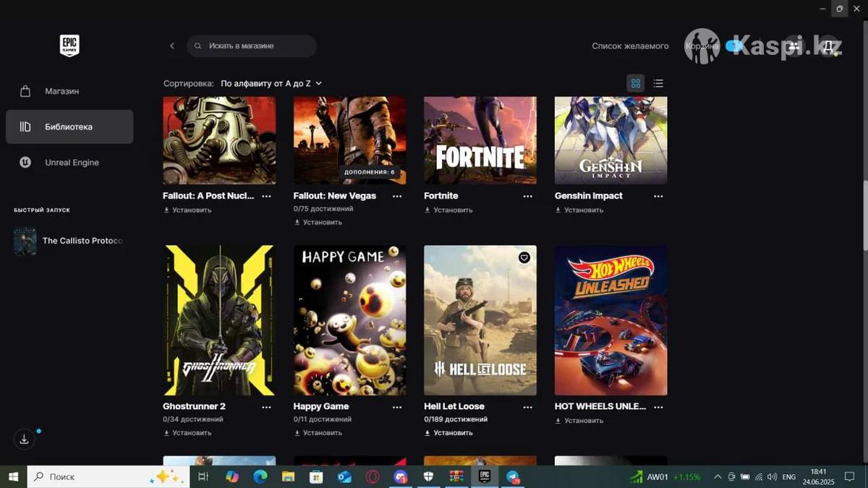
Task: Install Hell Let Loose
Action: click(x=448, y=432)
